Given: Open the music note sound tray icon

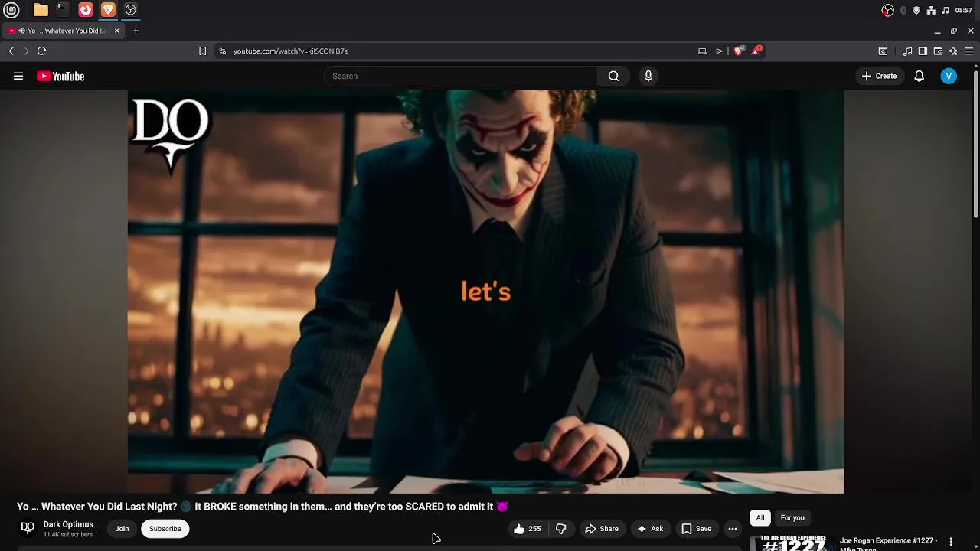Looking at the screenshot, I should 946,10.
